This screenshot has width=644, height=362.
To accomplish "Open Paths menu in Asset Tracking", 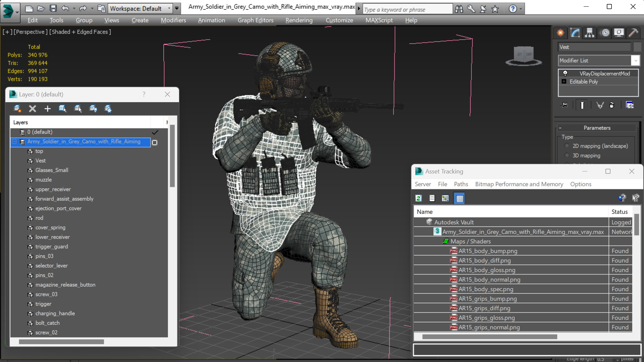I will (x=461, y=184).
